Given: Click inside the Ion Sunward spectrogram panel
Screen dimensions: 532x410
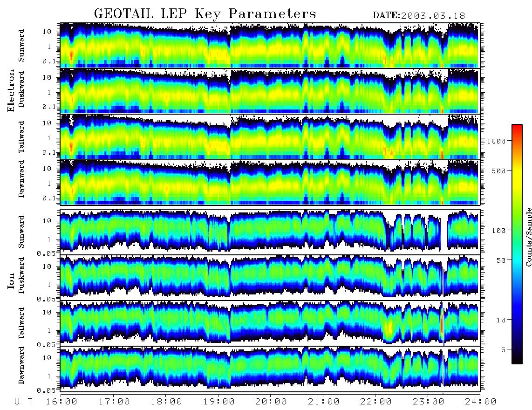Looking at the screenshot, I should tap(270, 232).
